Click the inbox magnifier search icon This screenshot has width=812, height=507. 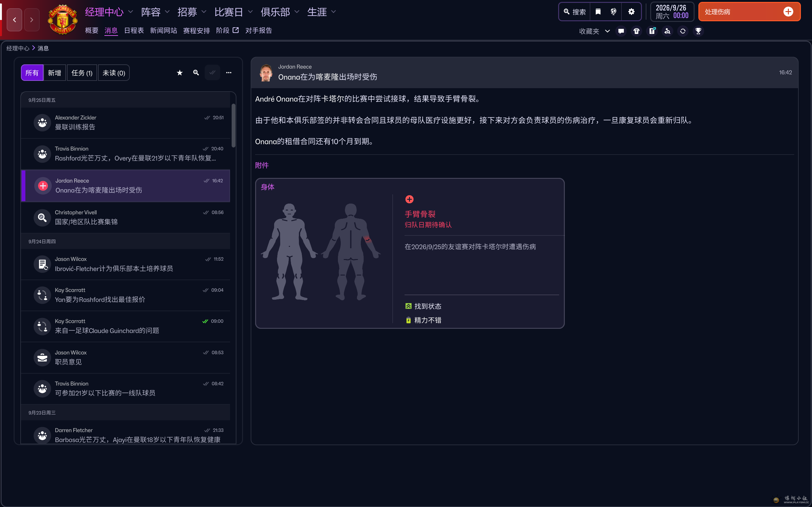(196, 73)
